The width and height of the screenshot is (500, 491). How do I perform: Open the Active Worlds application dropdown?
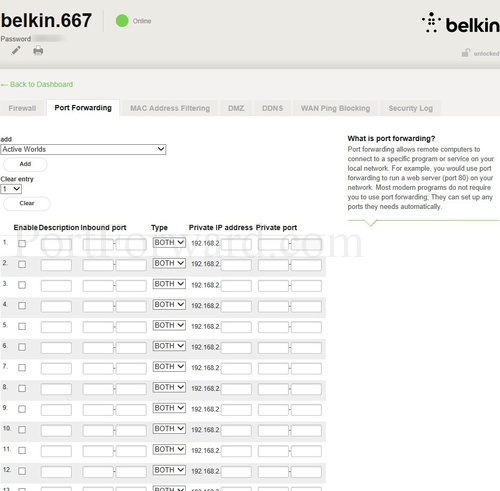pos(83,149)
